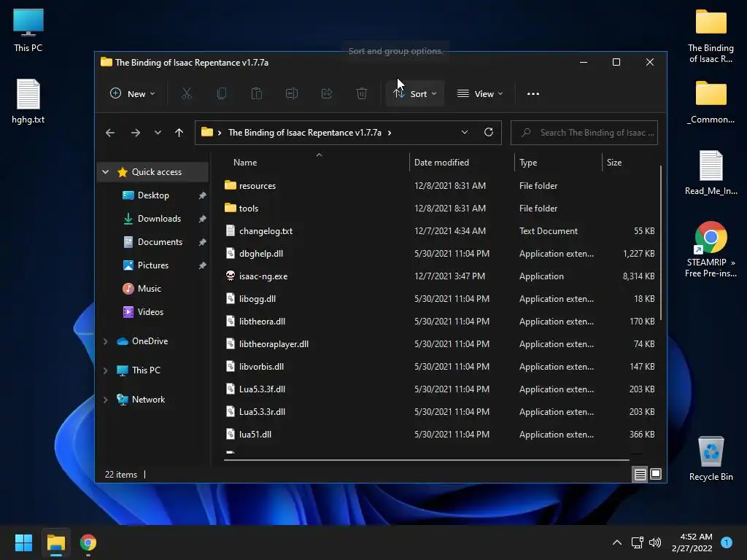Select The Binding of Isaac desktop folder
The height and width of the screenshot is (560, 747).
click(x=711, y=36)
